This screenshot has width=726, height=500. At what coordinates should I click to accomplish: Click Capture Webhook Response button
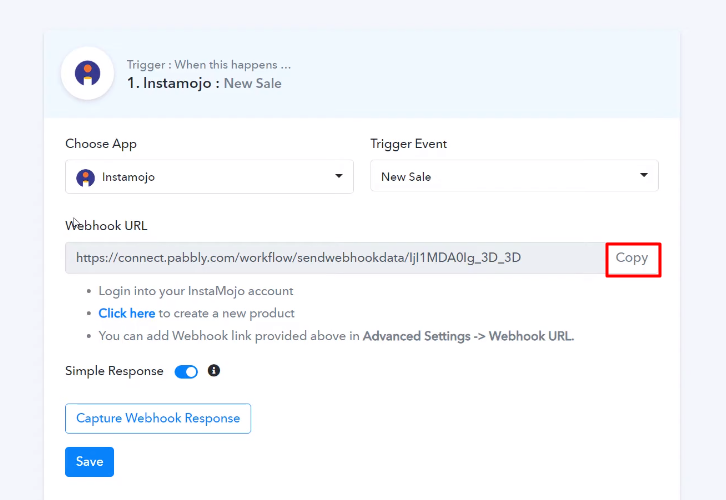(x=158, y=419)
